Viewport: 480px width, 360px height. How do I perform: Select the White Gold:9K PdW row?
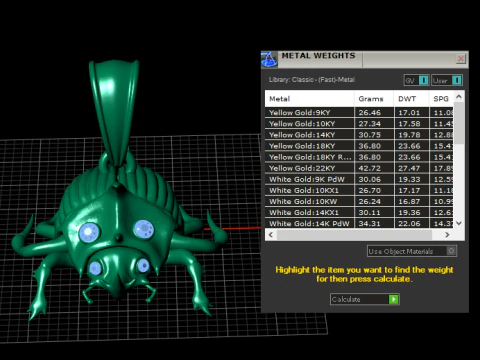359,179
